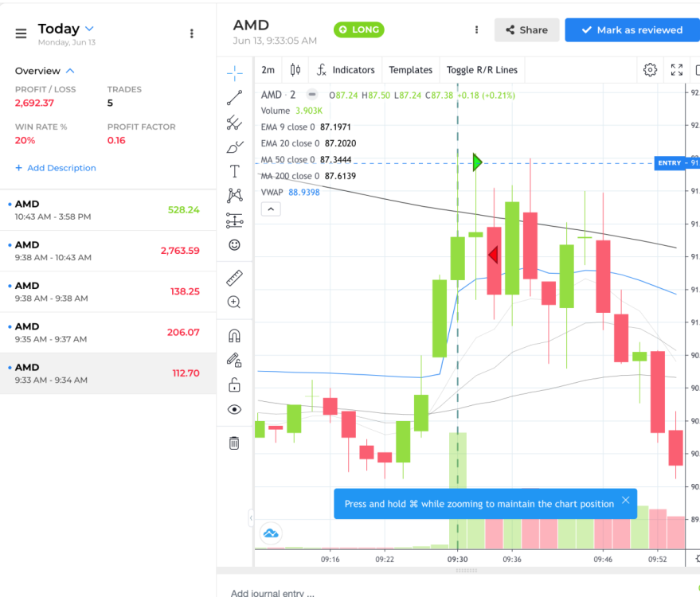The image size is (700, 597).
Task: Click the trash remove drawings icon
Action: 234,443
